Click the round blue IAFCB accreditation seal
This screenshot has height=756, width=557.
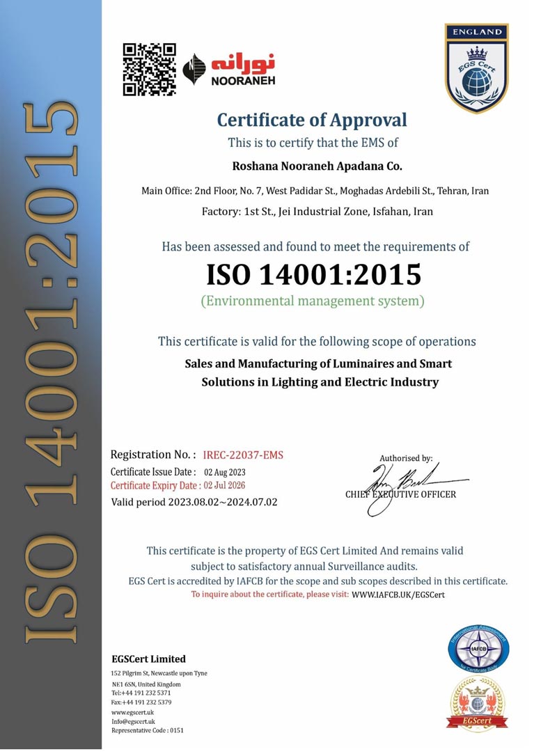coord(478,649)
